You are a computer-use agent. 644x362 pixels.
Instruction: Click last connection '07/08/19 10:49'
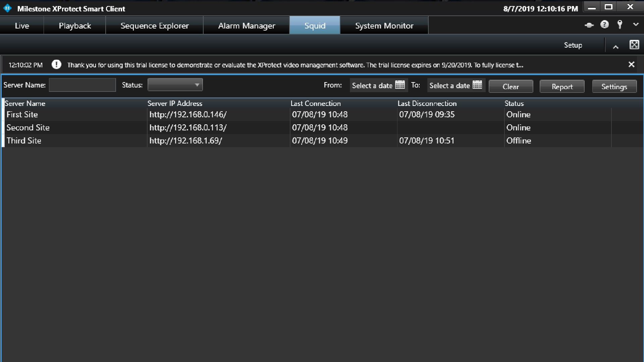point(320,140)
